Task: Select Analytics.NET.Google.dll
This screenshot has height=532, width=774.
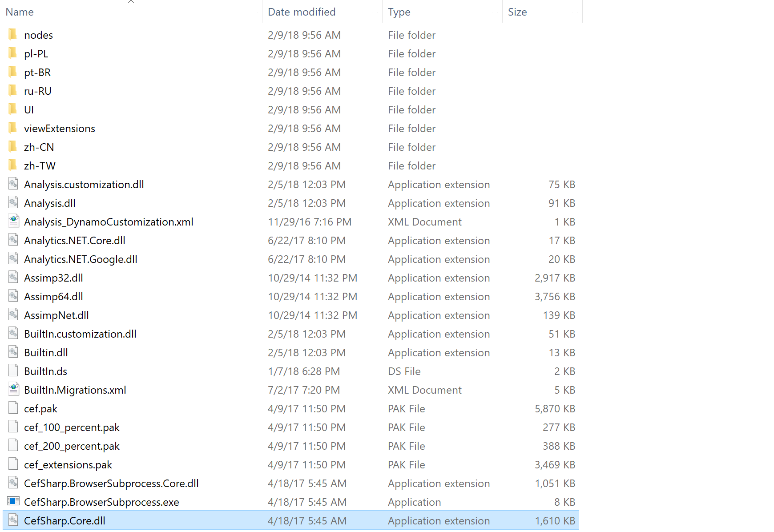Action: coord(81,259)
